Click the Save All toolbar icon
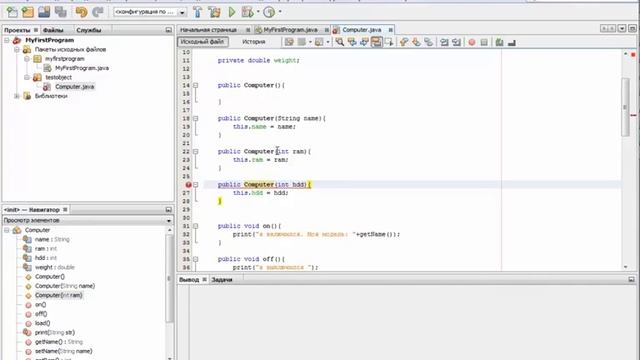The height and width of the screenshot is (360, 640). 60,12
